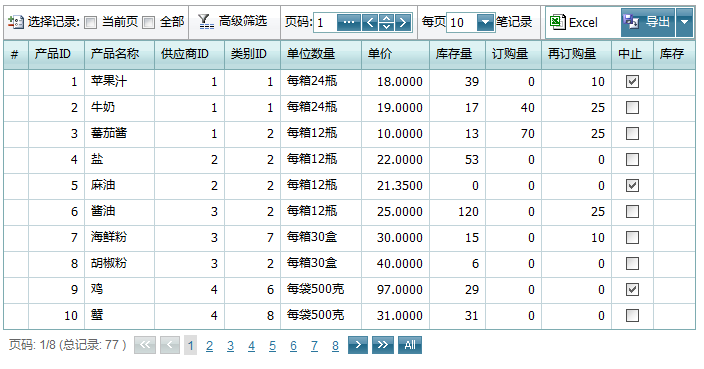Click the Excel format icon

click(557, 22)
